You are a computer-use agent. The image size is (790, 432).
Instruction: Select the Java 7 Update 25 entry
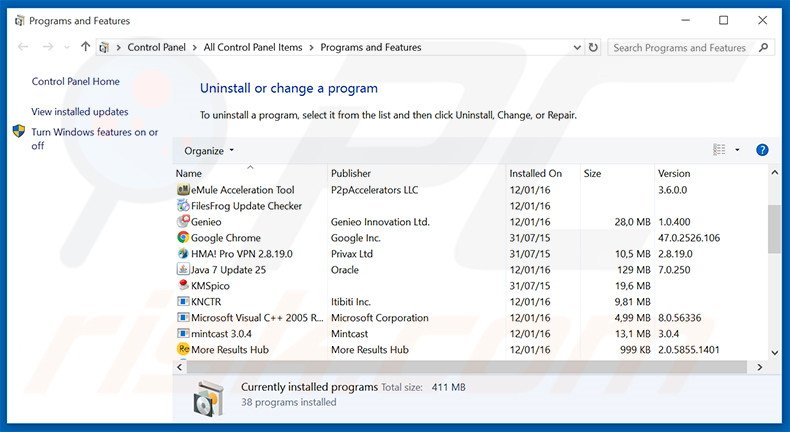click(228, 270)
